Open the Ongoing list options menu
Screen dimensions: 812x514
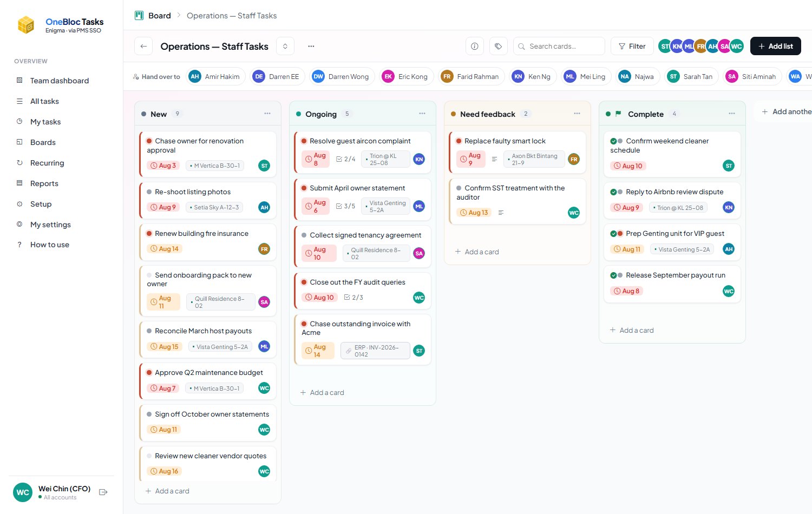pos(422,114)
